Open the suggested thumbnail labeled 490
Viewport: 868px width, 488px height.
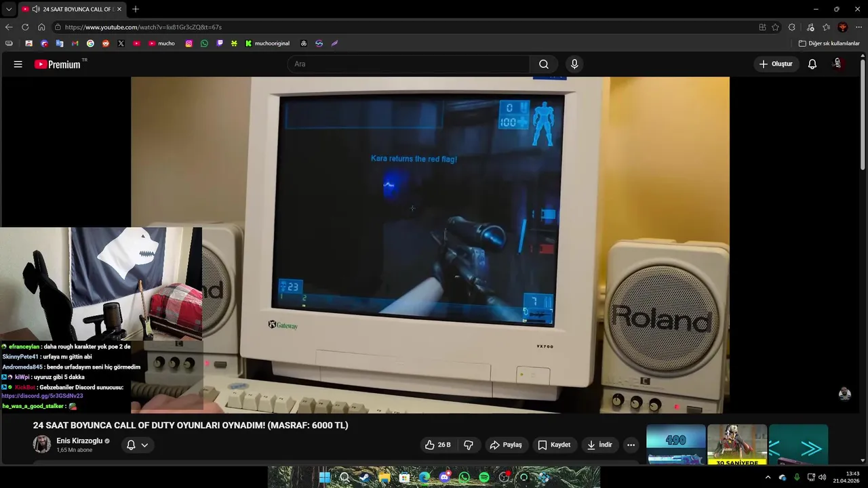[676, 445]
